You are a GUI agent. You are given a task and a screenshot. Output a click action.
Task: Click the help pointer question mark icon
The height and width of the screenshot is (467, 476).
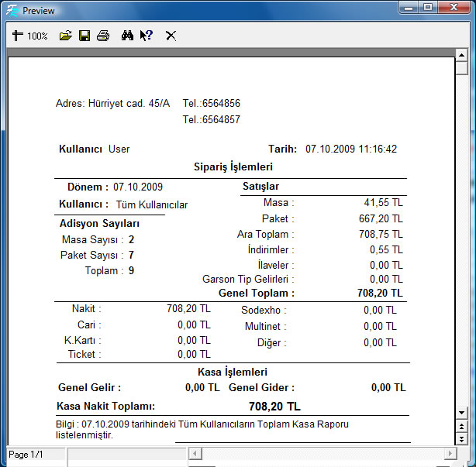pos(147,36)
